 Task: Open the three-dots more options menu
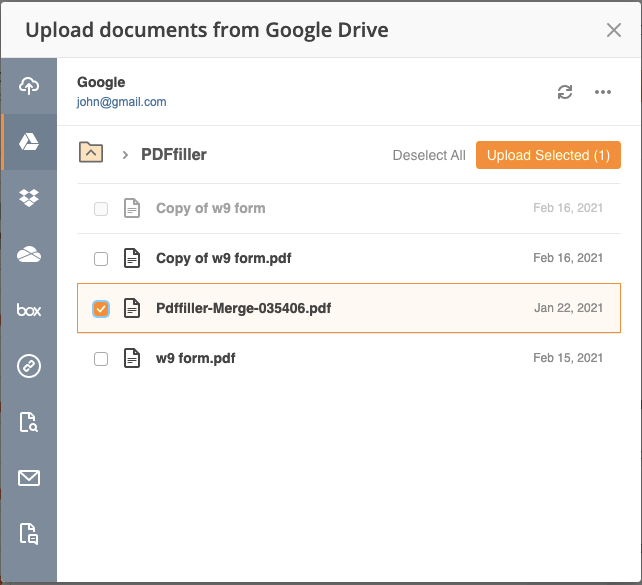[x=603, y=92]
